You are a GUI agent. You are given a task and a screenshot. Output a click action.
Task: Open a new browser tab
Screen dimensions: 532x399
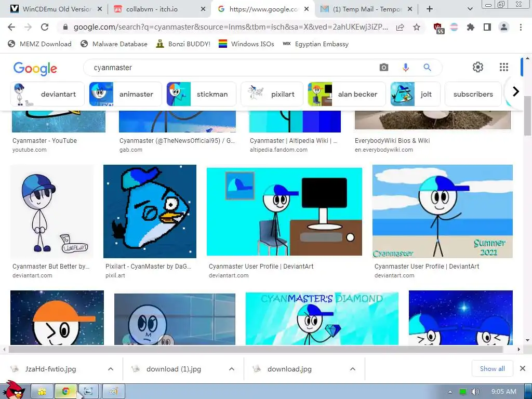coord(430,9)
